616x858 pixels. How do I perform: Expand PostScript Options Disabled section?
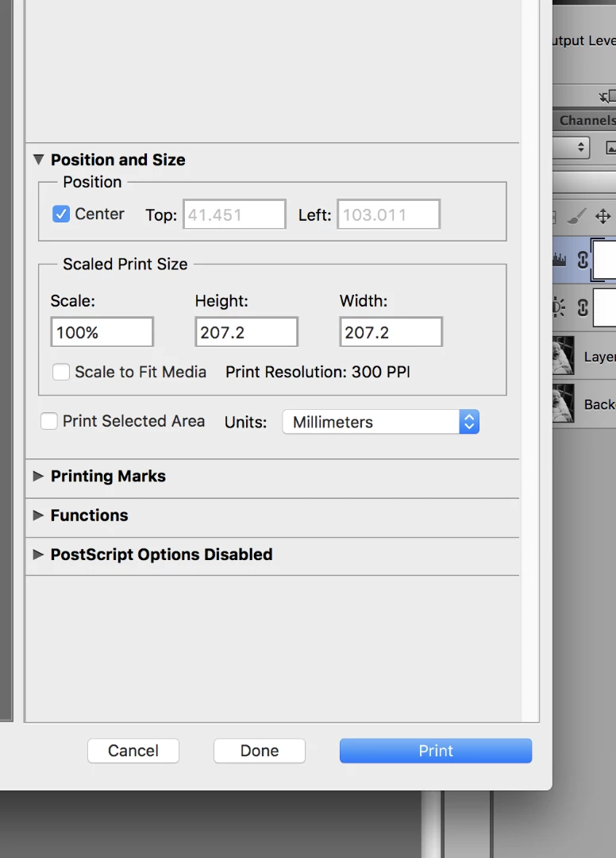pyautogui.click(x=38, y=555)
